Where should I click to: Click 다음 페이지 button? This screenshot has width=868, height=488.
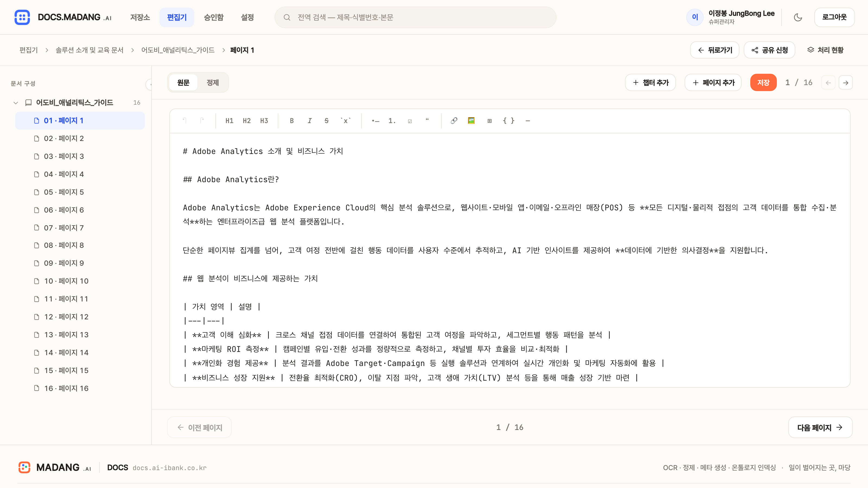tap(820, 427)
